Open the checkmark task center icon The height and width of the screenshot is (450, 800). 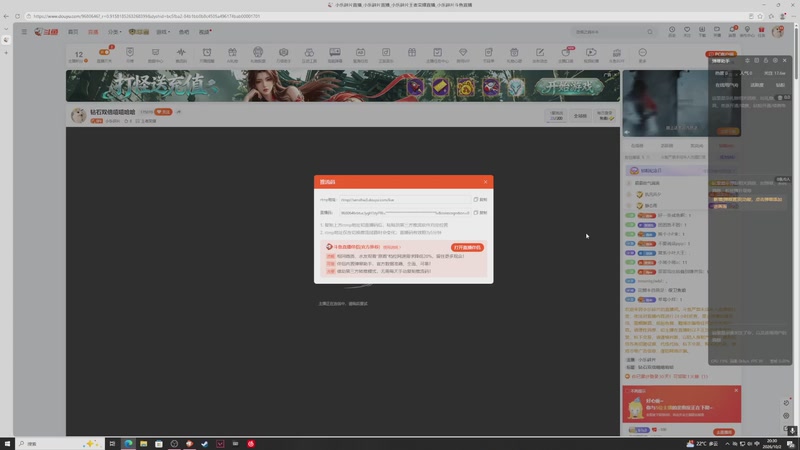437,53
